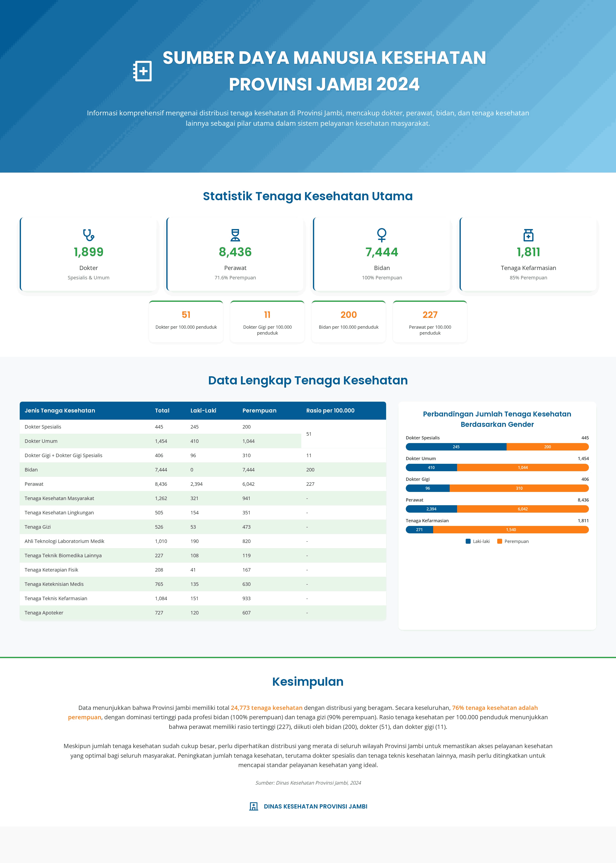
Task: Click the hospital building icon in footer
Action: tap(254, 806)
